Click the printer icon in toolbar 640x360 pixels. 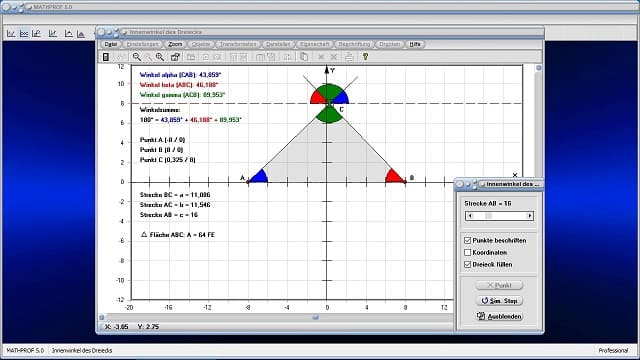click(x=349, y=57)
